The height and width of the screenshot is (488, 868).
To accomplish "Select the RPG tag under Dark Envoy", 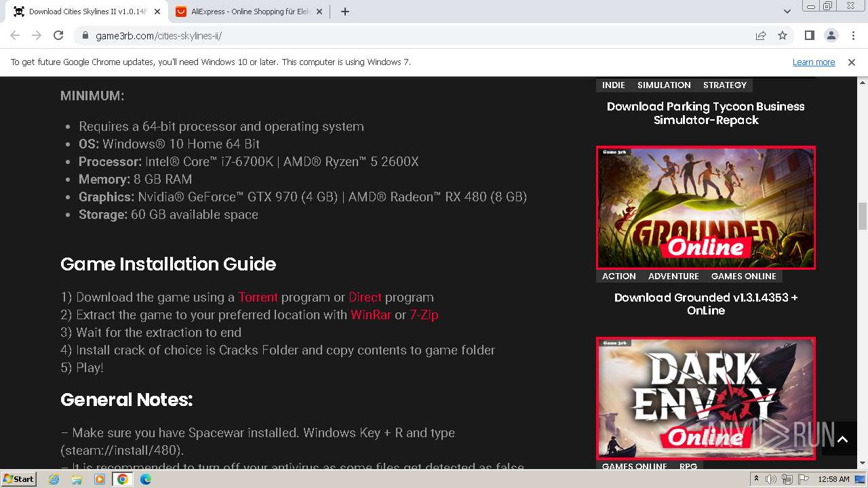I will 688,466.
